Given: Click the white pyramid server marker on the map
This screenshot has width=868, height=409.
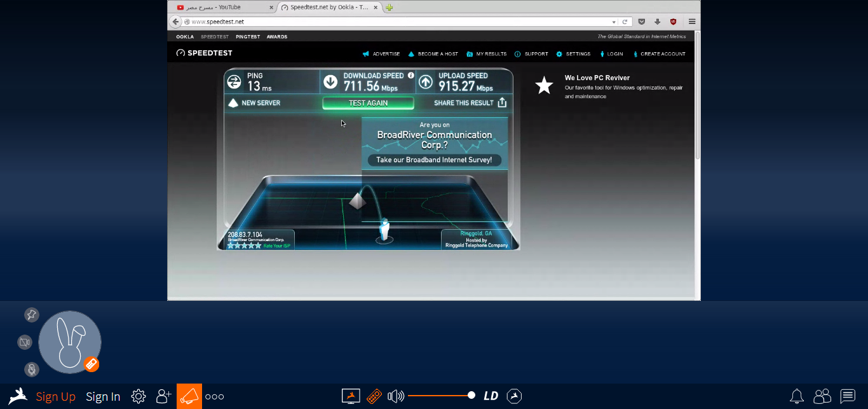Looking at the screenshot, I should (357, 201).
